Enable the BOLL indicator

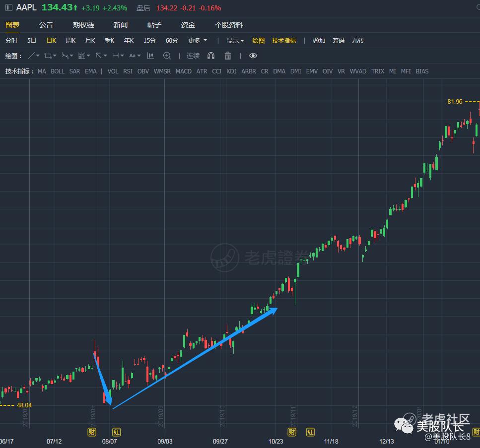tap(58, 71)
